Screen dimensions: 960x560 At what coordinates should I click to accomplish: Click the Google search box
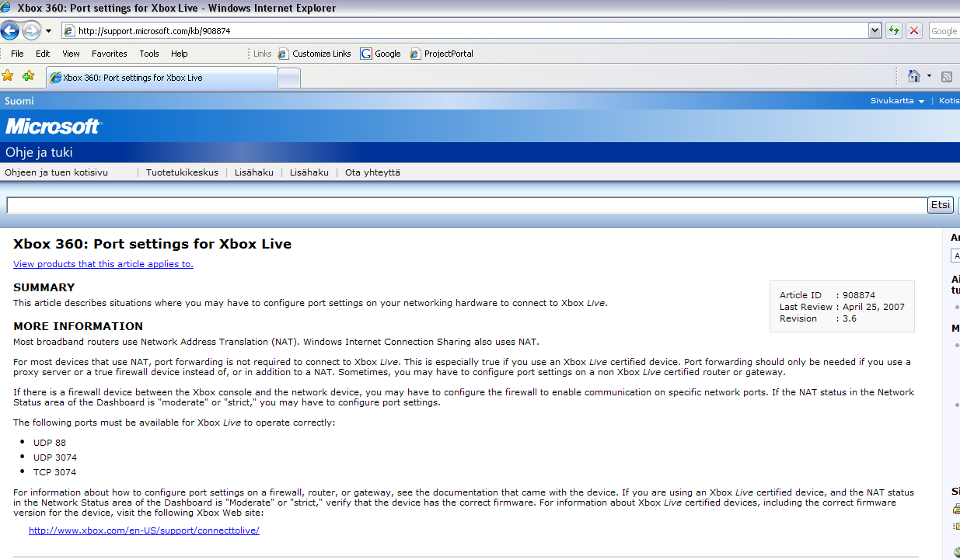pyautogui.click(x=944, y=31)
